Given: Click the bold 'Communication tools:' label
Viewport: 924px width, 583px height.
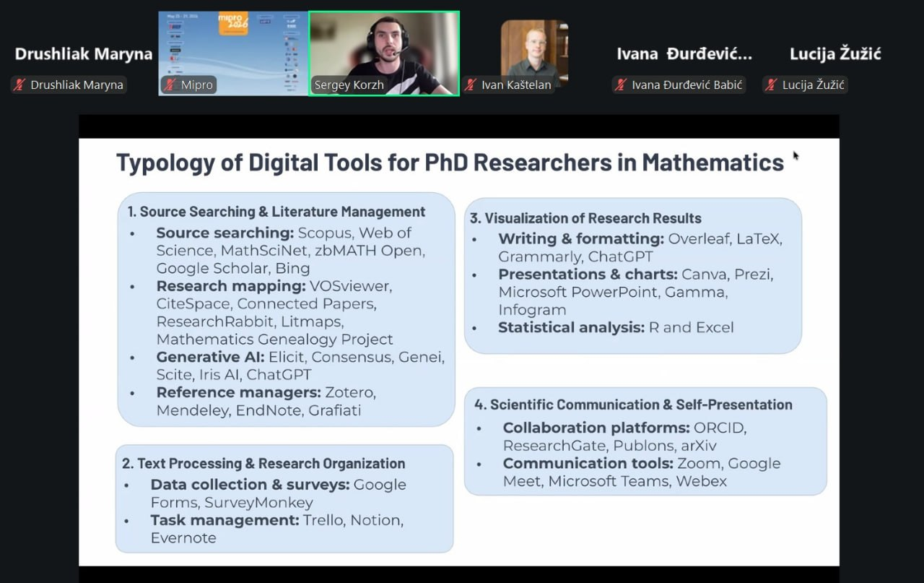Looking at the screenshot, I should coord(588,463).
